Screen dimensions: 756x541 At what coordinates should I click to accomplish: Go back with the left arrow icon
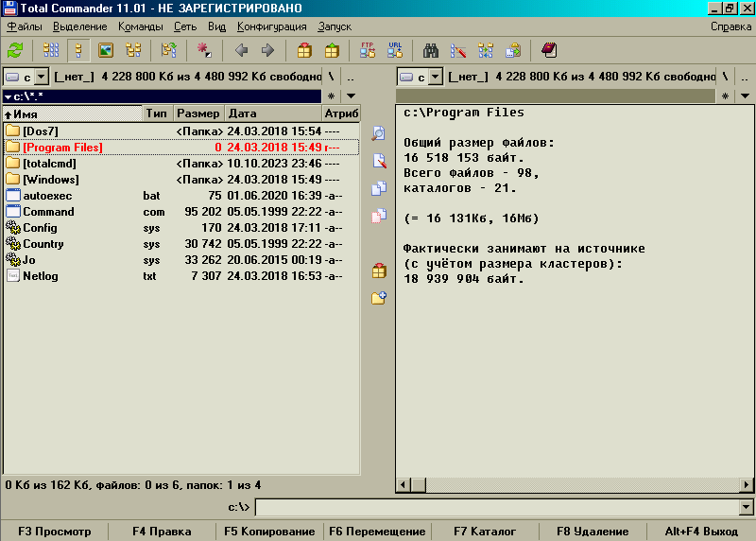coord(241,50)
